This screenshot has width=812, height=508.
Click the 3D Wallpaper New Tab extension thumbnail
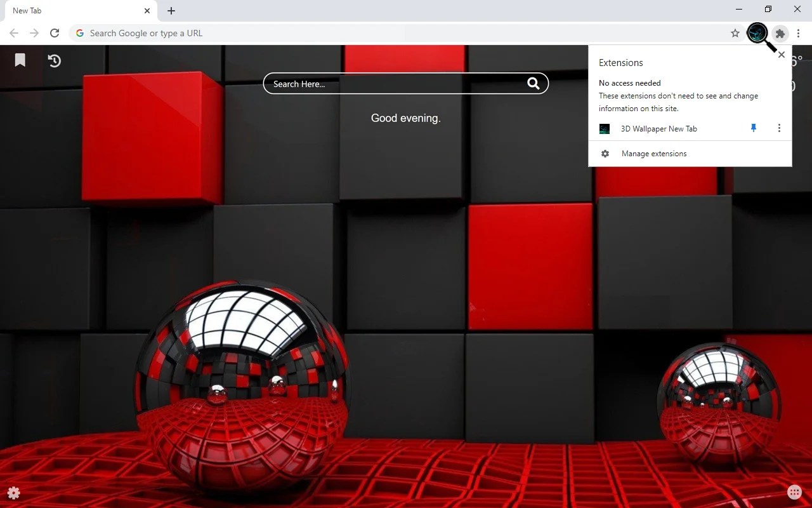tap(605, 128)
